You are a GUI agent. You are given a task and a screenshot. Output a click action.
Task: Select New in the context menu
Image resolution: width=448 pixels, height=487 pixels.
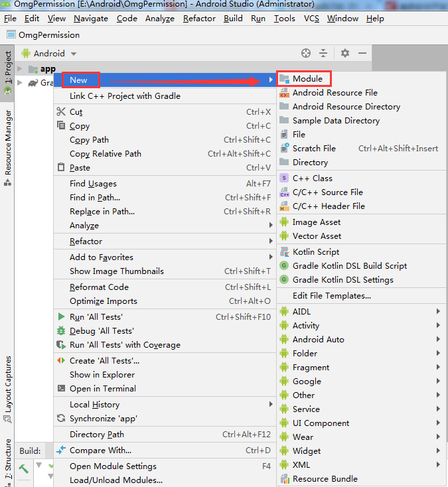pyautogui.click(x=165, y=80)
